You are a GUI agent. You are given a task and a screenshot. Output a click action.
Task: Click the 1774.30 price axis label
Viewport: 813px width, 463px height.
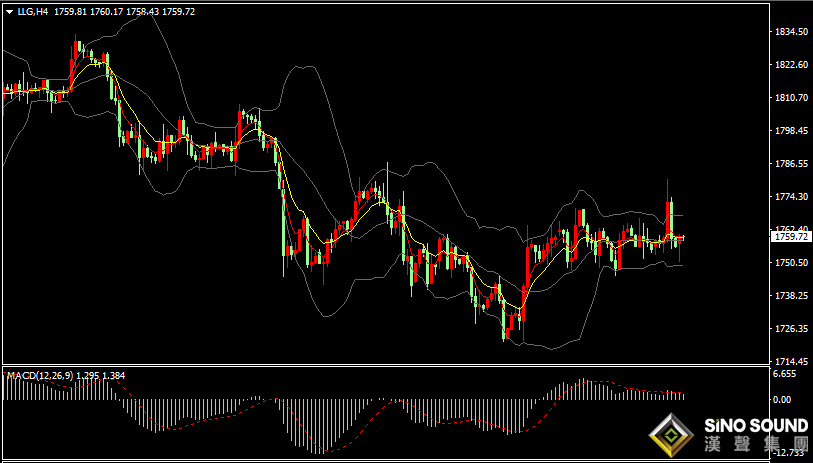tap(791, 197)
